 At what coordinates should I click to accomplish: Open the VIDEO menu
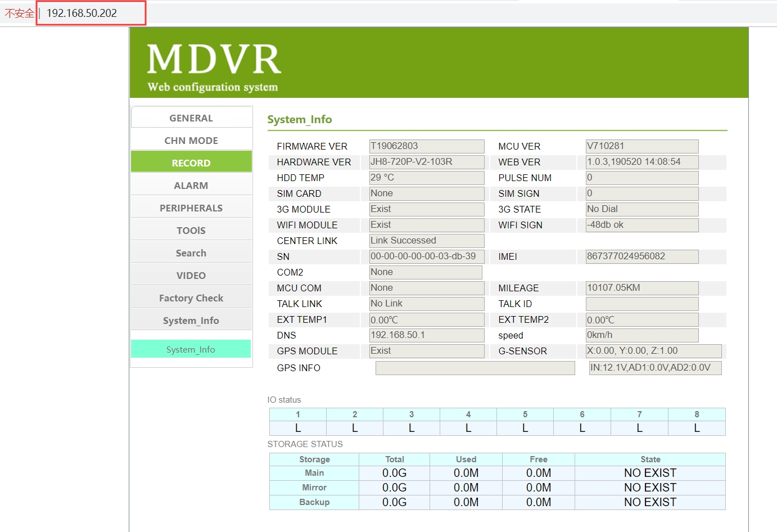pyautogui.click(x=191, y=275)
